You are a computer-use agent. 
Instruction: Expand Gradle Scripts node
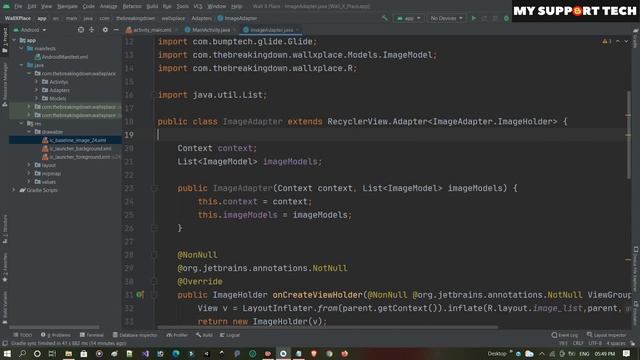[x=14, y=190]
